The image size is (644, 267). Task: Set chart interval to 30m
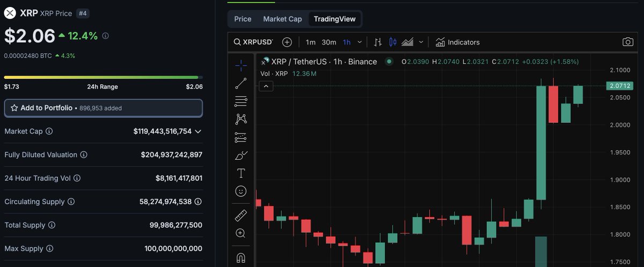[x=329, y=42]
